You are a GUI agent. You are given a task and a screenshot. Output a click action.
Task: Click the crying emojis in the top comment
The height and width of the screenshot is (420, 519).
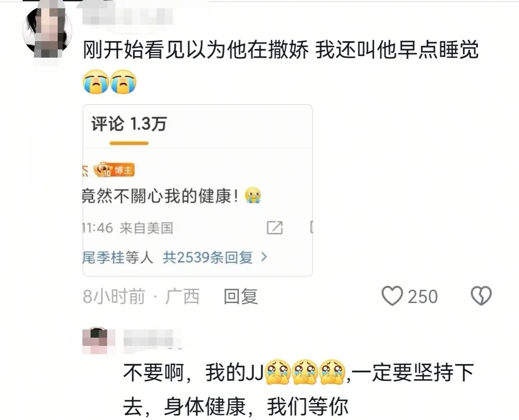click(x=109, y=82)
